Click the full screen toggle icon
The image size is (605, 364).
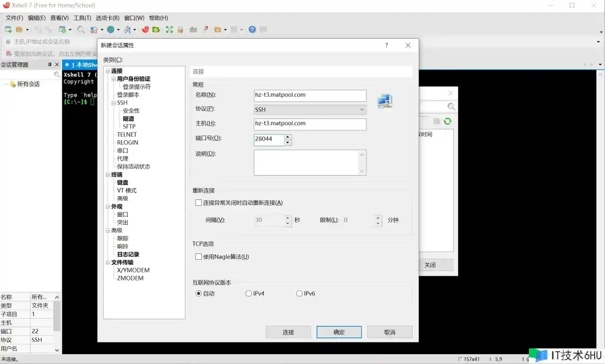(x=169, y=30)
